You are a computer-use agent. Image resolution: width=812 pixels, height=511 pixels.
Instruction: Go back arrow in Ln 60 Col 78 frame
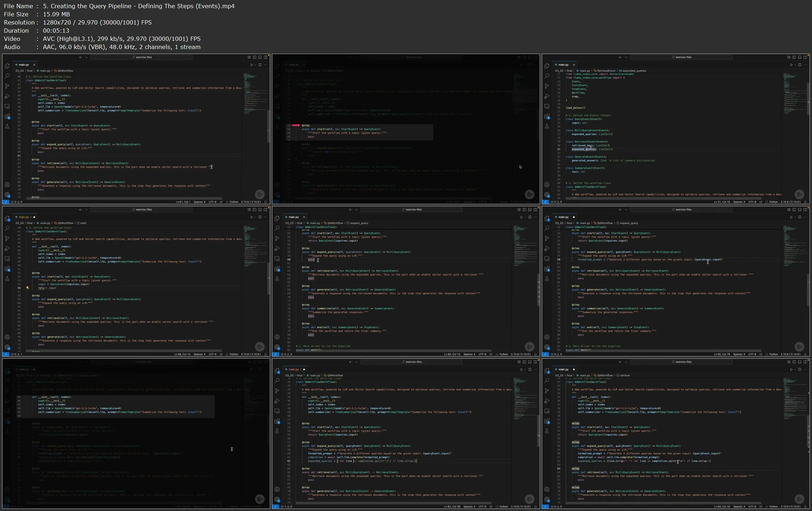[620, 210]
